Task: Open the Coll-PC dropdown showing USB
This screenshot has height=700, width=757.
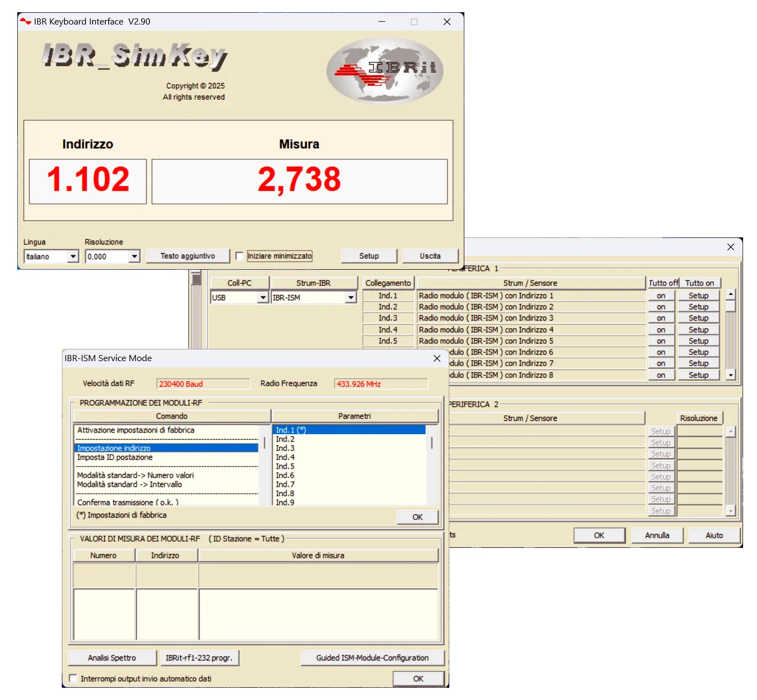Action: click(263, 298)
